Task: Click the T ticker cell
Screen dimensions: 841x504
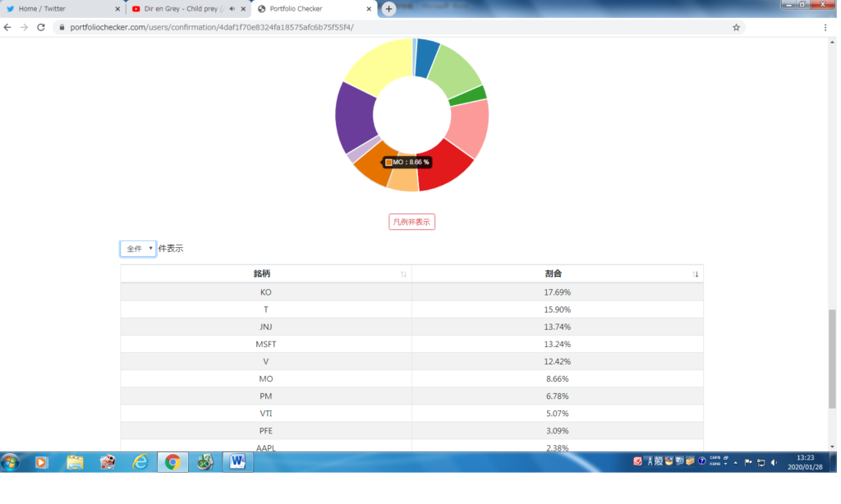Action: coord(266,309)
